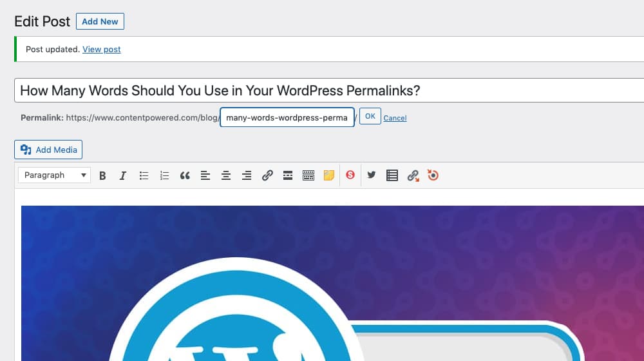Select the featured WordPress image in editor
Screen dimensions: 644x361
(x=332, y=283)
